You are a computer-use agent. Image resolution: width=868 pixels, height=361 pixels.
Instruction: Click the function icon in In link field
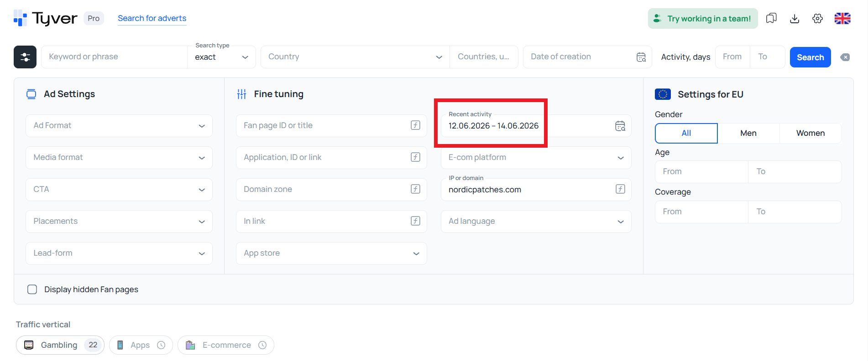415,221
